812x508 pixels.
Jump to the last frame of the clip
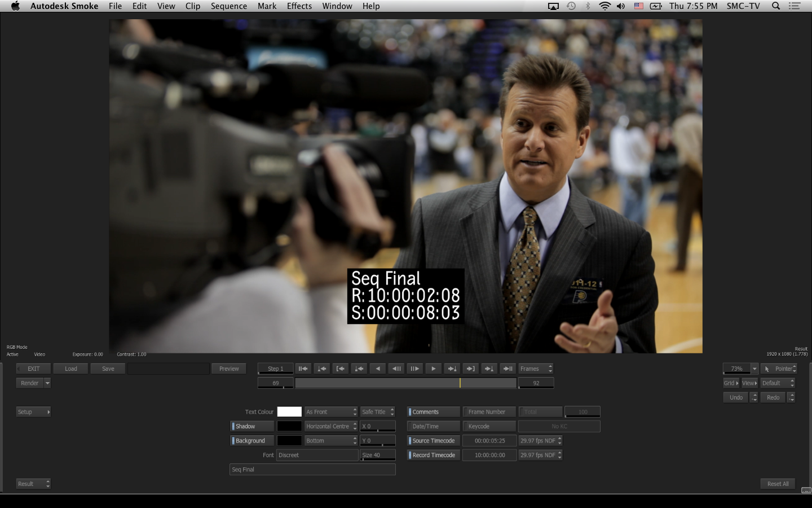(507, 369)
